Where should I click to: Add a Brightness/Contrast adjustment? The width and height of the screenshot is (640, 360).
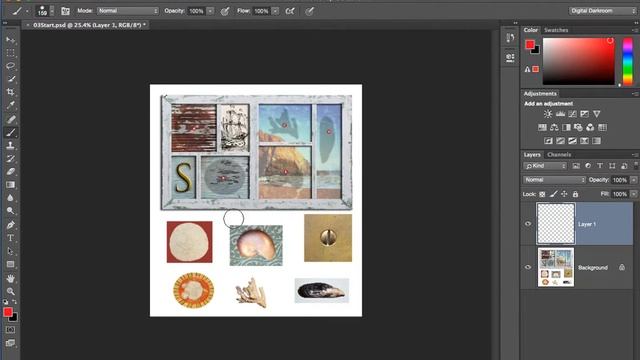click(548, 114)
